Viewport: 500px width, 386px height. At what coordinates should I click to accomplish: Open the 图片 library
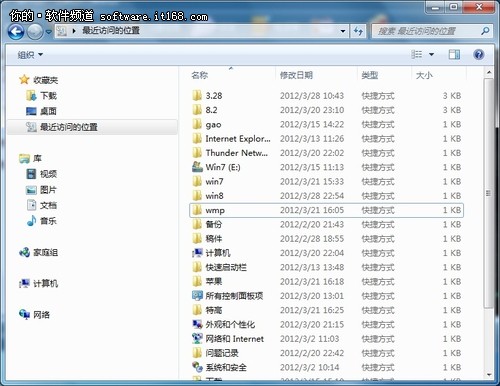[x=41, y=190]
